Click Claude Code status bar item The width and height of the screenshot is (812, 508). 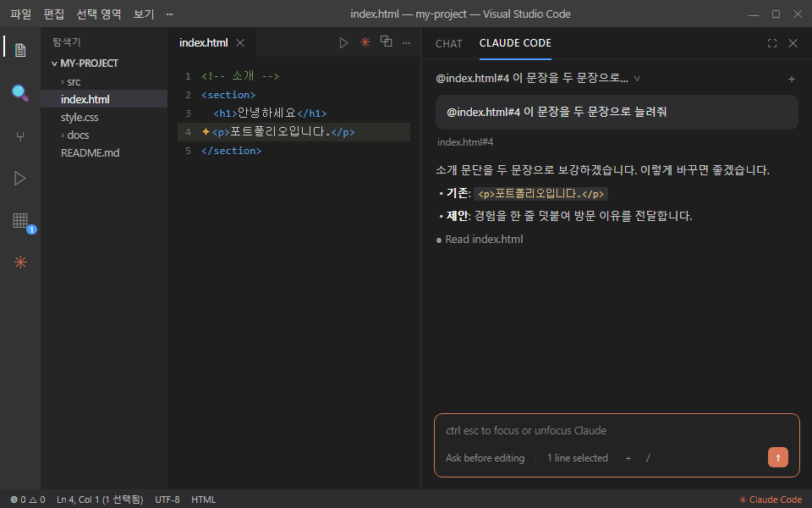(771, 500)
